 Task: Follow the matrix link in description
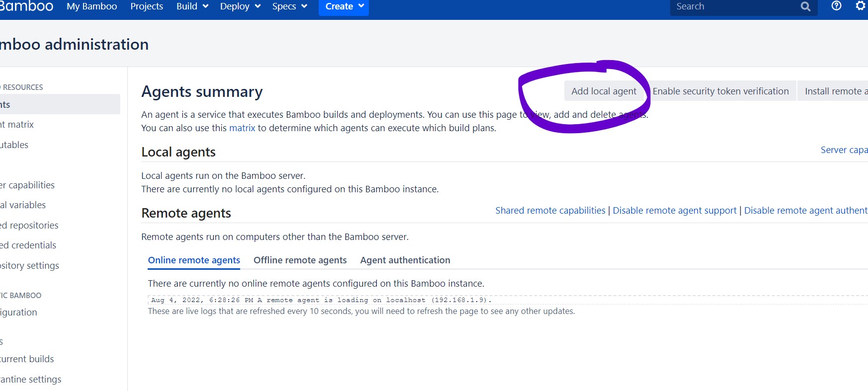point(242,128)
